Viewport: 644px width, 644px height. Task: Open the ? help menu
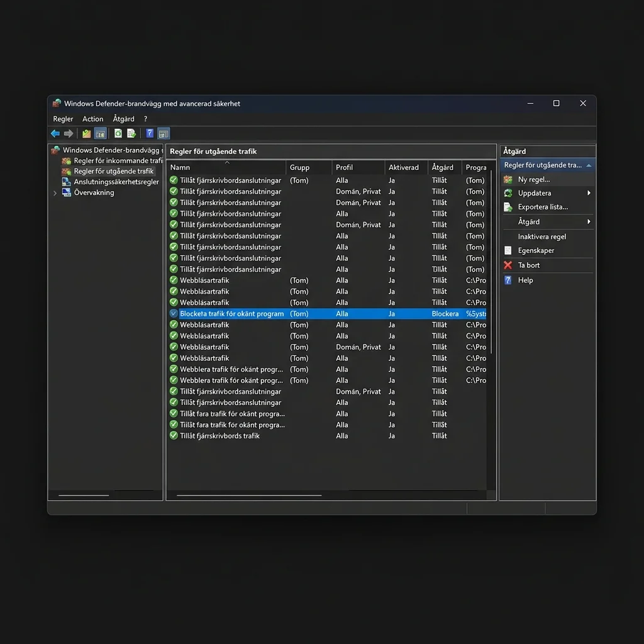(145, 119)
